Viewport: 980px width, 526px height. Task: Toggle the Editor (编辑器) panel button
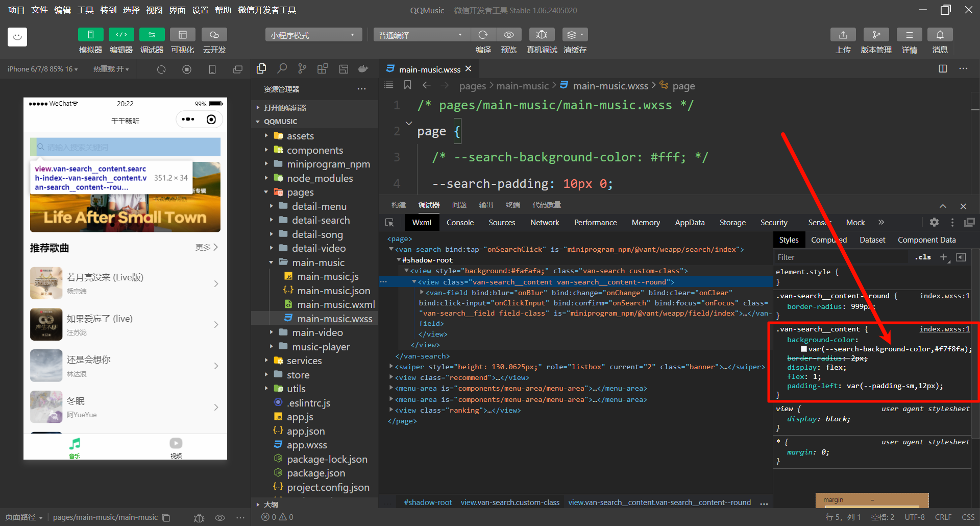(x=121, y=35)
